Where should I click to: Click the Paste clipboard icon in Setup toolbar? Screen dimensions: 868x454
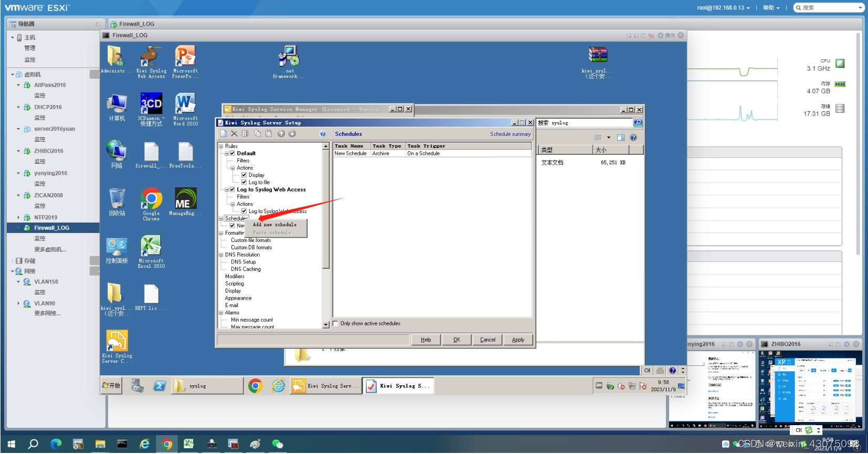click(x=269, y=134)
